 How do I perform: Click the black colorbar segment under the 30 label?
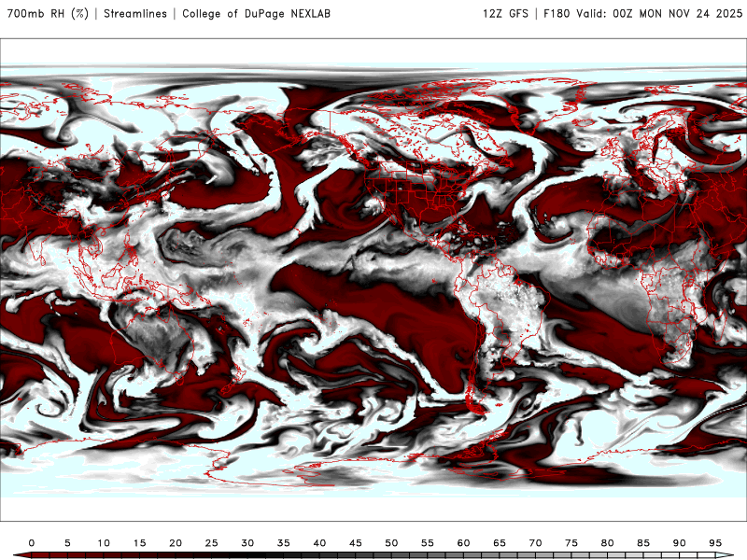[x=247, y=556]
